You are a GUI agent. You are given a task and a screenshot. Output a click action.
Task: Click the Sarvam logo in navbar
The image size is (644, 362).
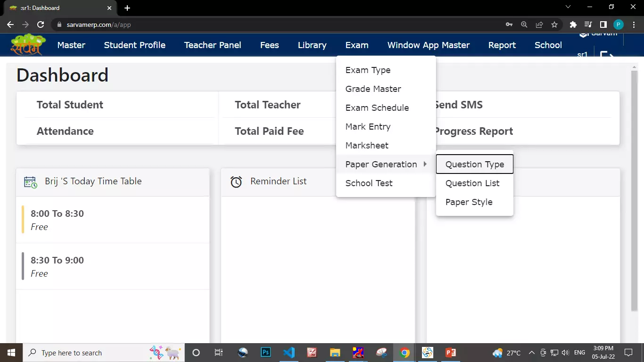point(28,45)
